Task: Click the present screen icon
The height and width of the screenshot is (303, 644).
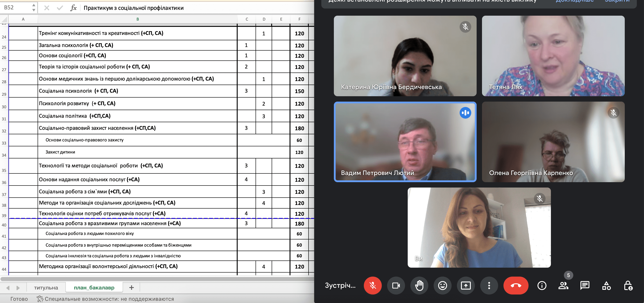Action: pos(465,285)
